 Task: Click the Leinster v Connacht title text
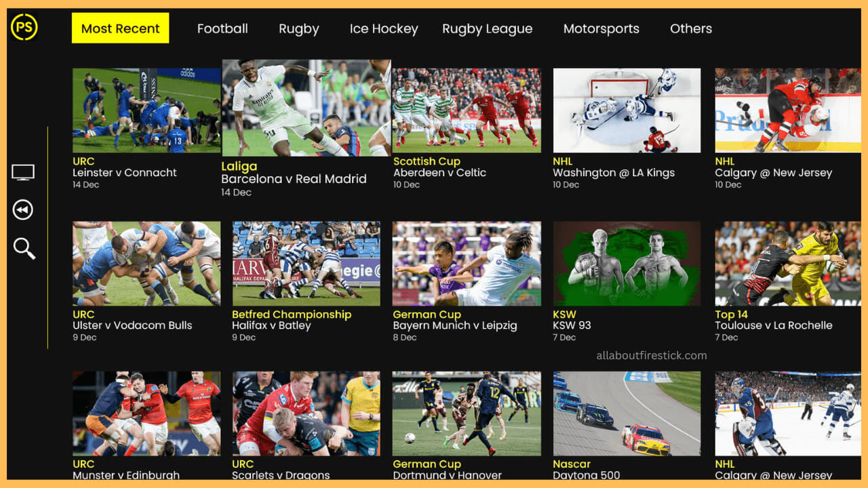[125, 172]
